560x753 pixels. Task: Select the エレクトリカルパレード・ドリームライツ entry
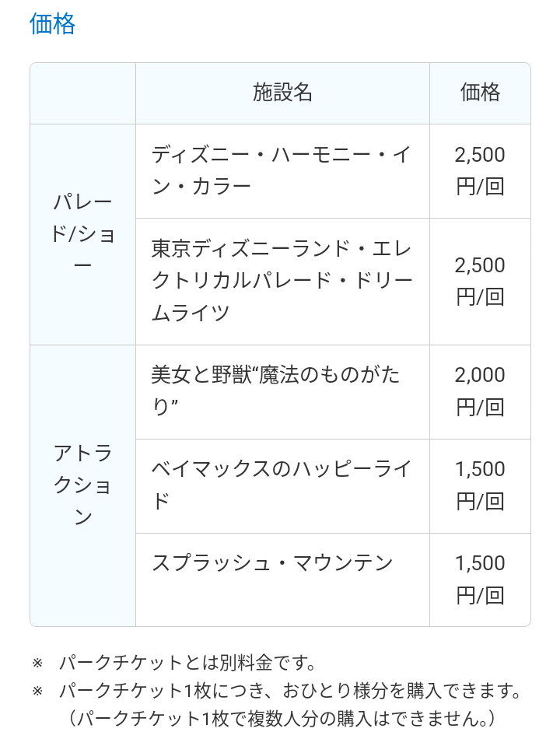click(x=282, y=281)
